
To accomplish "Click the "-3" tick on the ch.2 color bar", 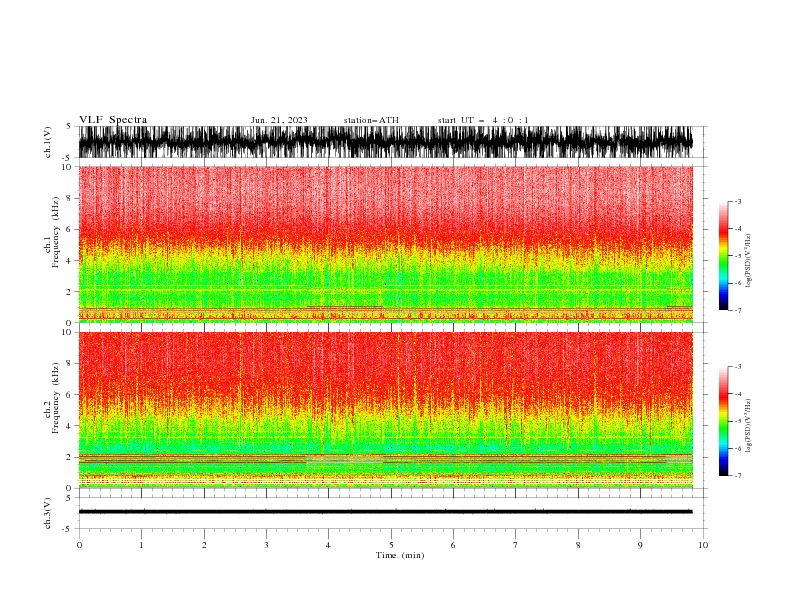I will coord(737,367).
